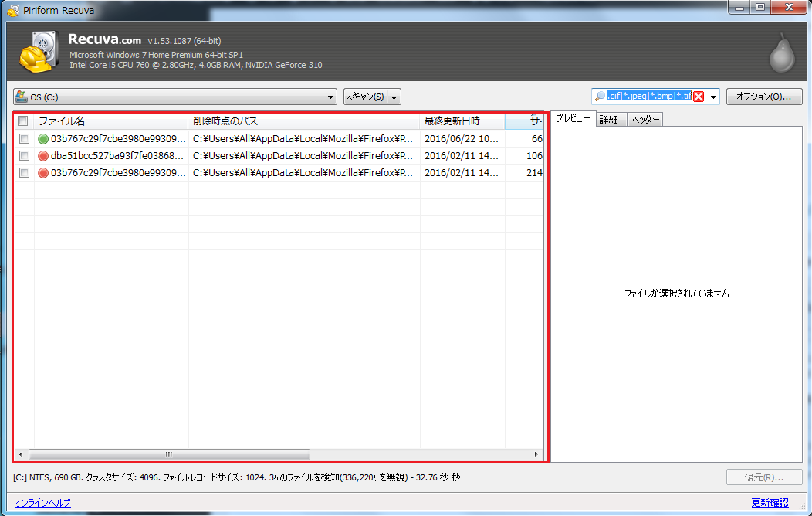Screen dimensions: 812x516
Task: Click the path in the size 214 row
Action: click(303, 173)
